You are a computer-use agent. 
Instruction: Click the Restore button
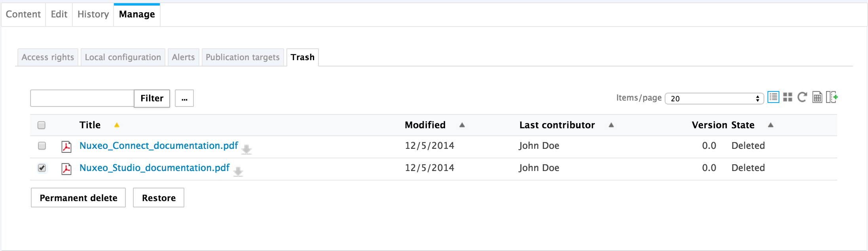coord(159,198)
